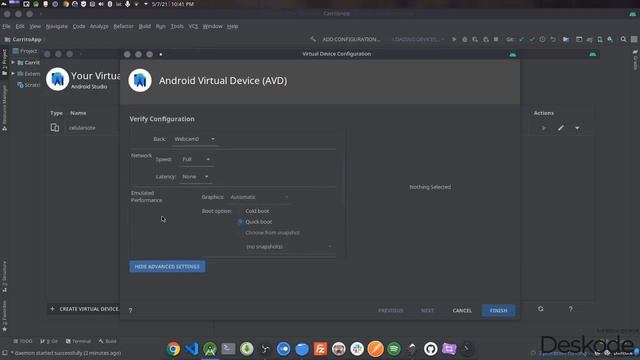
Task: Click help question mark in AVD Manager footer
Action: pos(571,309)
